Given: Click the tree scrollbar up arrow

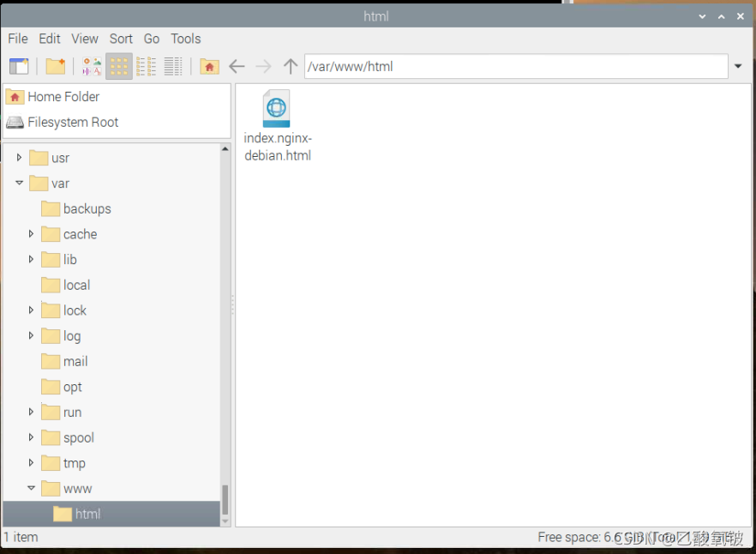Looking at the screenshot, I should click(225, 148).
